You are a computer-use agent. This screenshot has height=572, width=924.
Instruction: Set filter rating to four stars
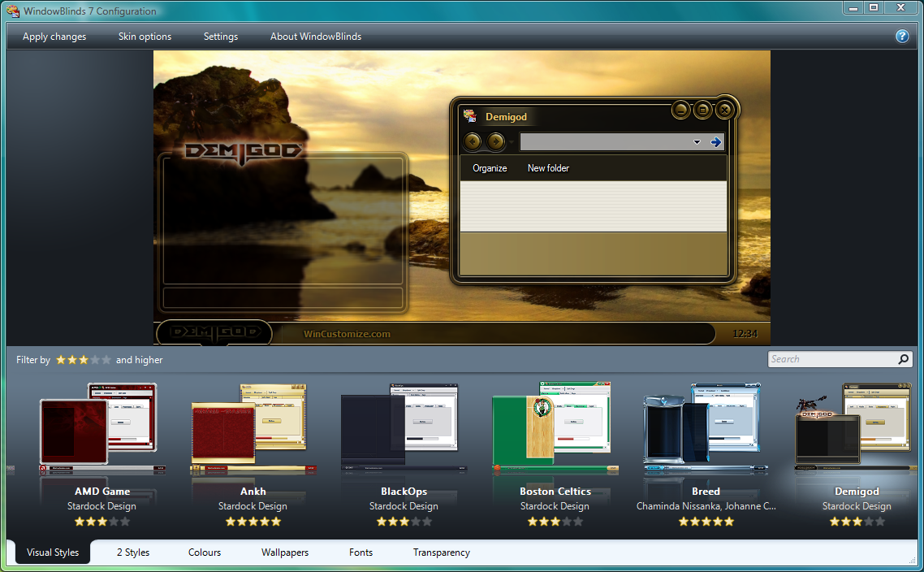point(95,360)
